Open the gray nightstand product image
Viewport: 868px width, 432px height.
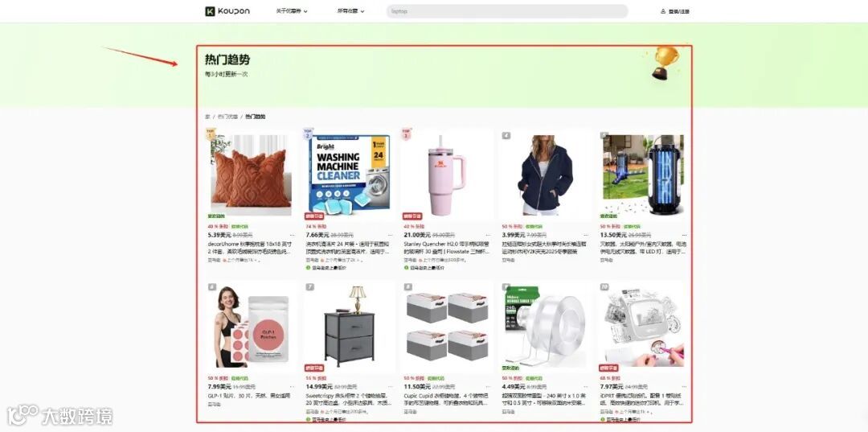pyautogui.click(x=350, y=325)
